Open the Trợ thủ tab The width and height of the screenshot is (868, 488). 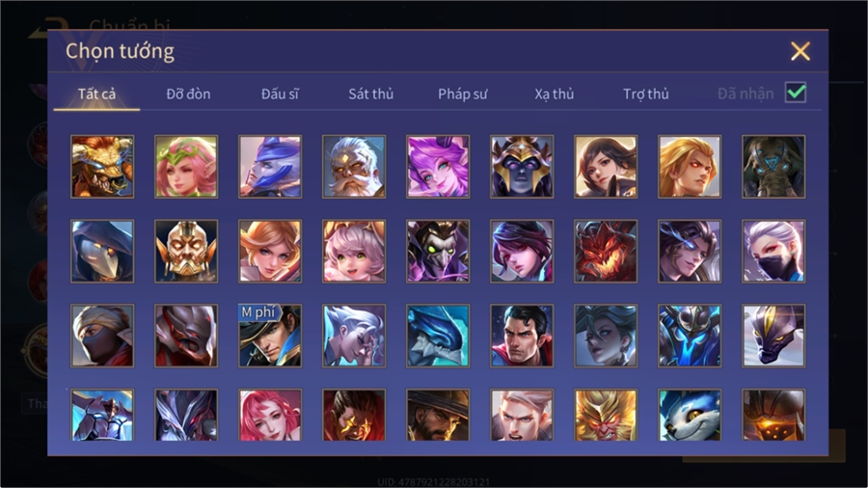coord(646,95)
